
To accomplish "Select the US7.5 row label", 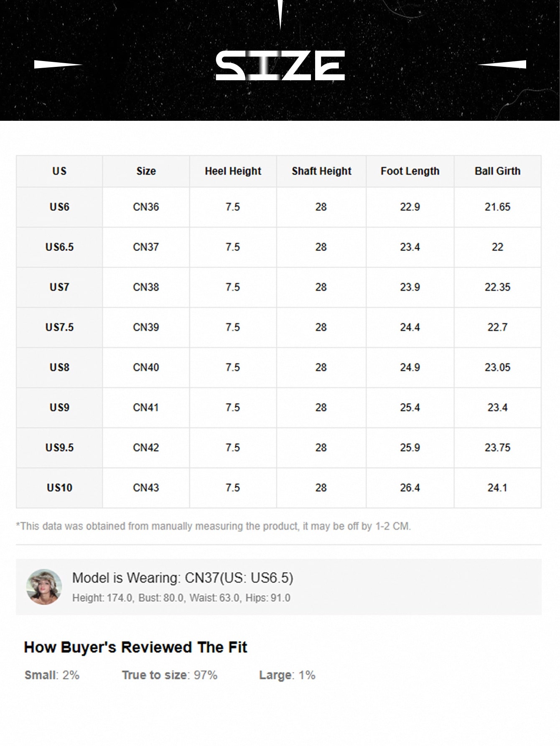I will [x=59, y=327].
